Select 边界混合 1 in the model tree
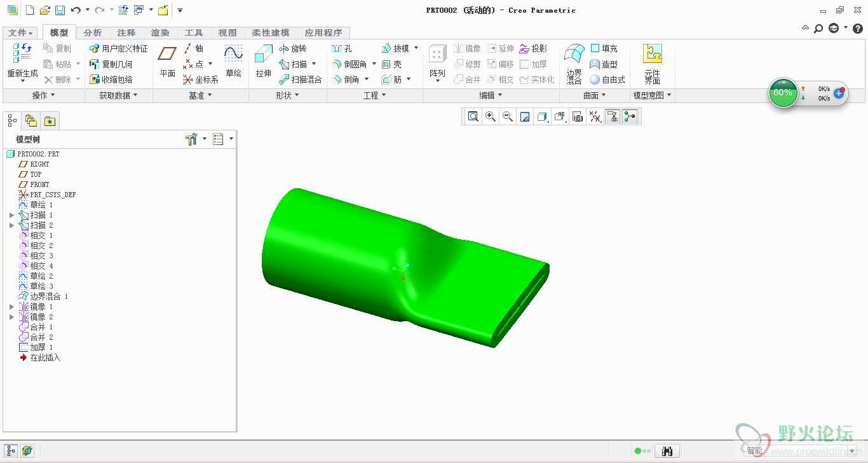Viewport: 868px width, 463px height. pyautogui.click(x=48, y=296)
